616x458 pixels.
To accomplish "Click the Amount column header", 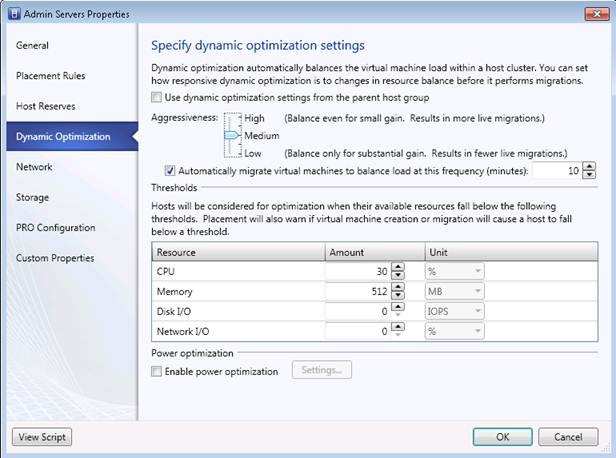I will [375, 252].
